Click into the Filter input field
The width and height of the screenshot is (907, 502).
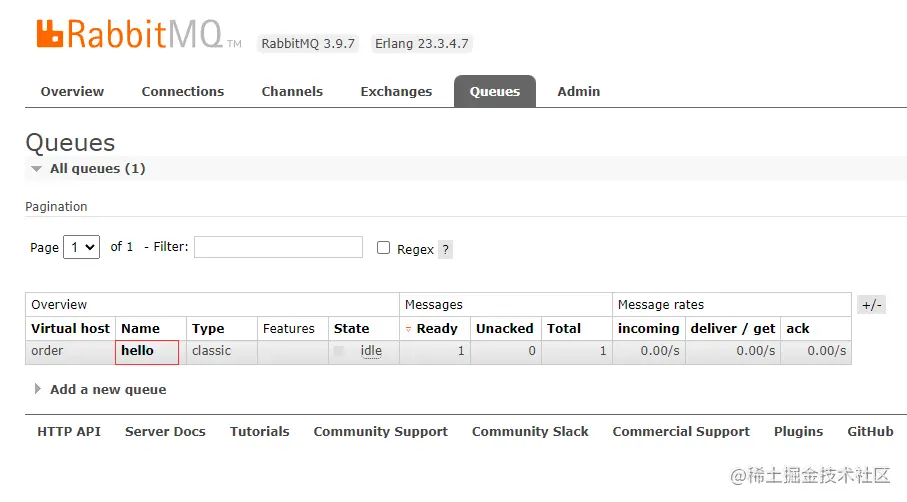click(278, 247)
